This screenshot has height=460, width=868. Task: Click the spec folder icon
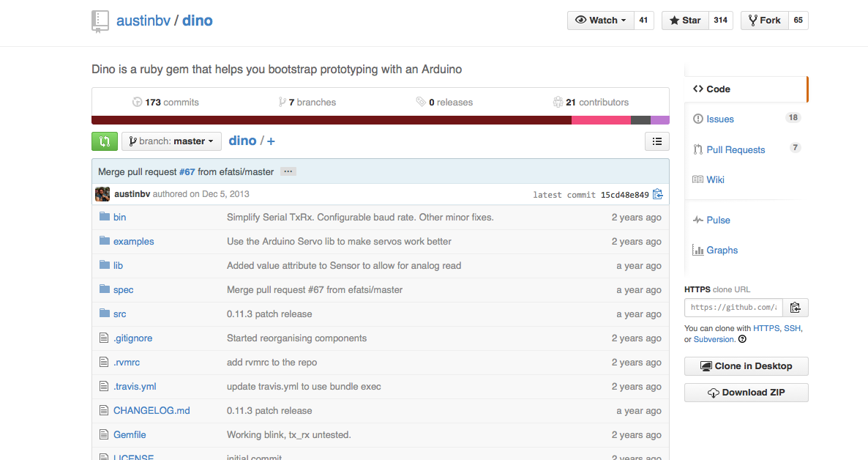click(105, 289)
